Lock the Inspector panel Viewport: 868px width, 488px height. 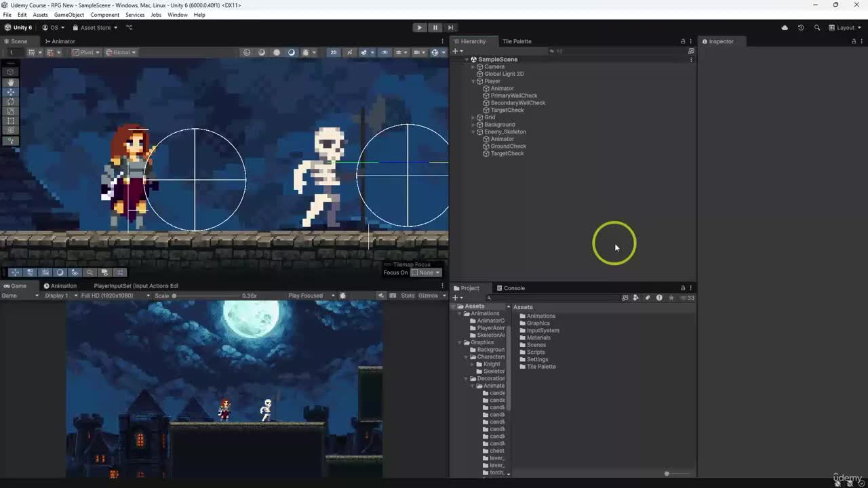pos(854,41)
